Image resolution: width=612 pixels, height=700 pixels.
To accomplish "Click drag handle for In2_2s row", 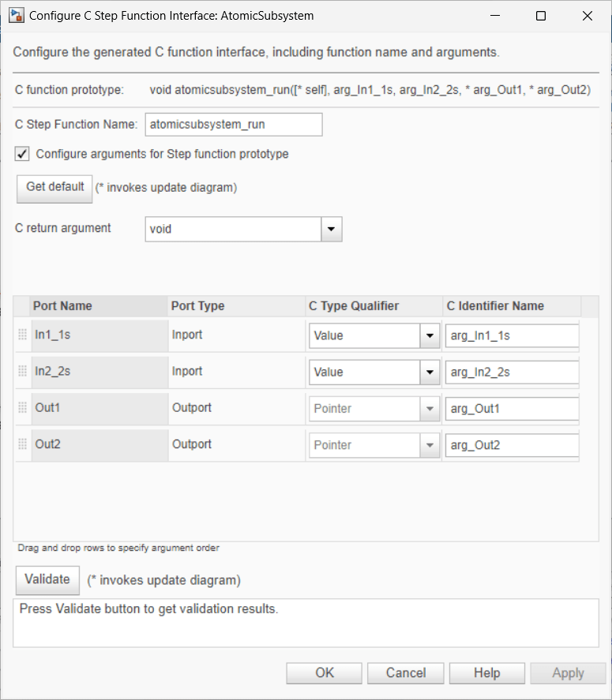I will 22,372.
